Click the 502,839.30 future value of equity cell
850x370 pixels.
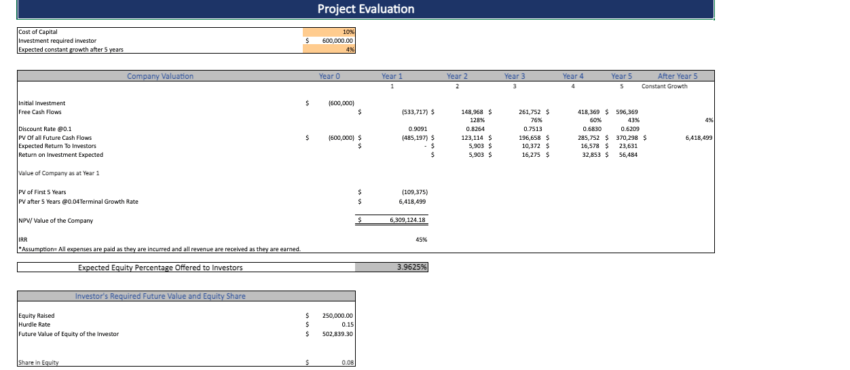[337, 334]
